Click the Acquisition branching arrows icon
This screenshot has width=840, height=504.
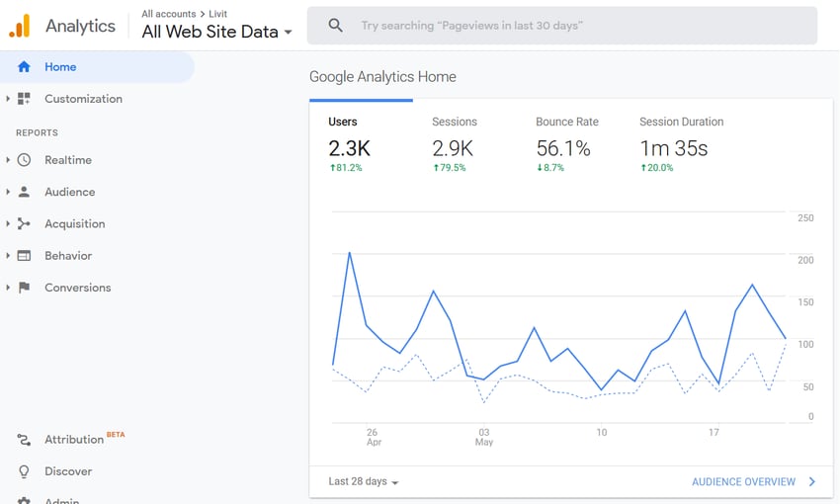[24, 223]
